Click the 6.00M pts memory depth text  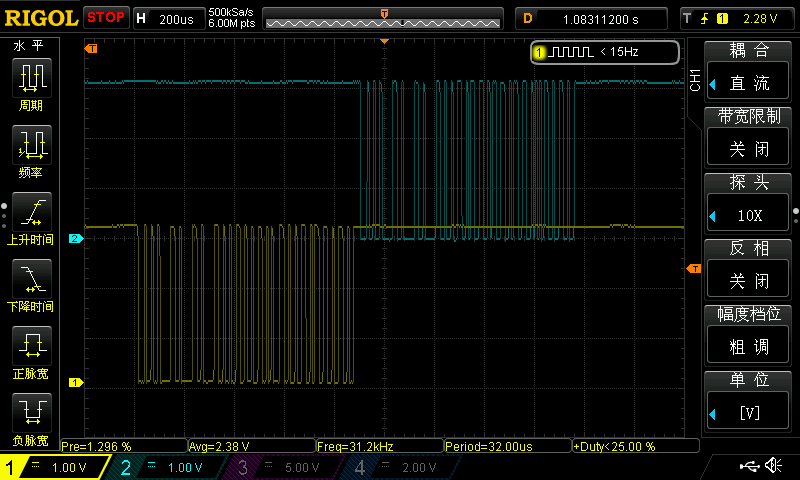click(232, 23)
